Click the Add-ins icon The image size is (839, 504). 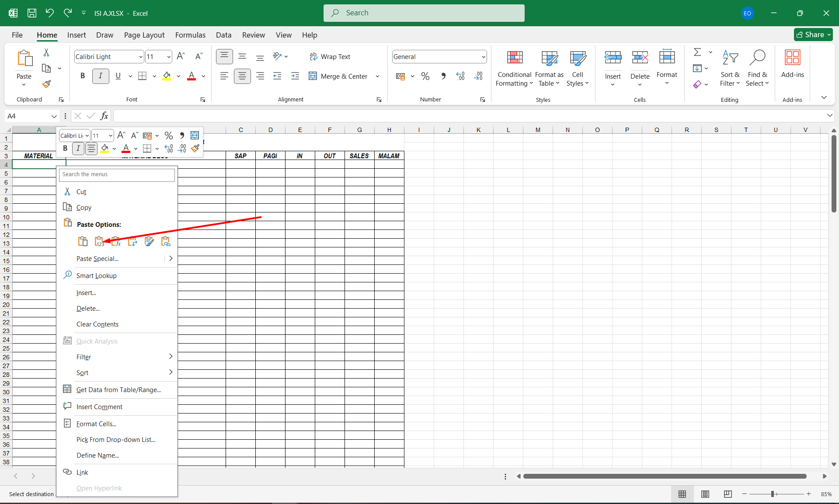792,58
